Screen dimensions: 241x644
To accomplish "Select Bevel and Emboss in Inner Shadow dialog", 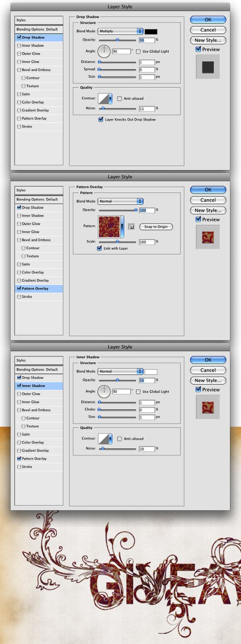I will point(39,410).
